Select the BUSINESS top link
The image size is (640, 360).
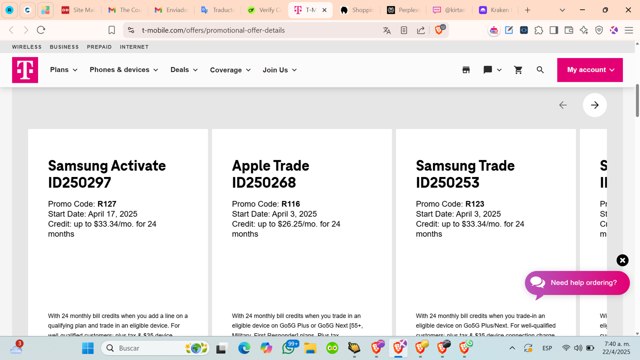[x=64, y=47]
